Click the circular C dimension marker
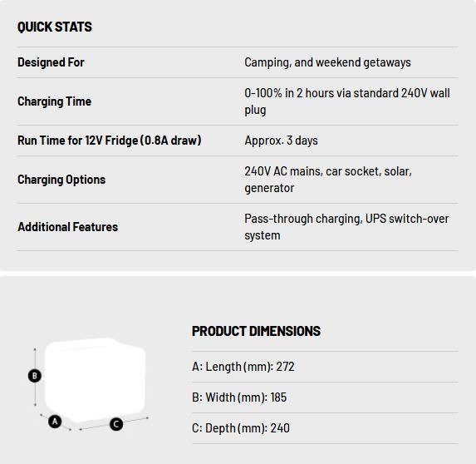This screenshot has width=476, height=464. [116, 424]
